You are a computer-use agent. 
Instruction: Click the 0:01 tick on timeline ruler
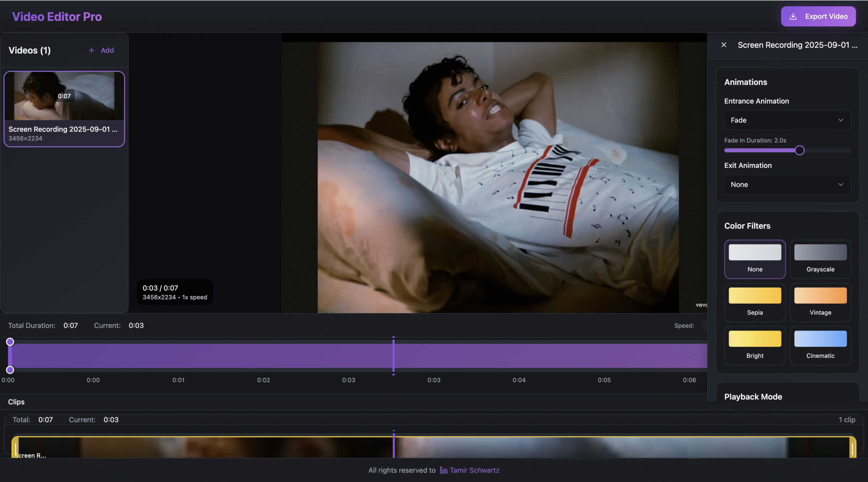pos(178,380)
